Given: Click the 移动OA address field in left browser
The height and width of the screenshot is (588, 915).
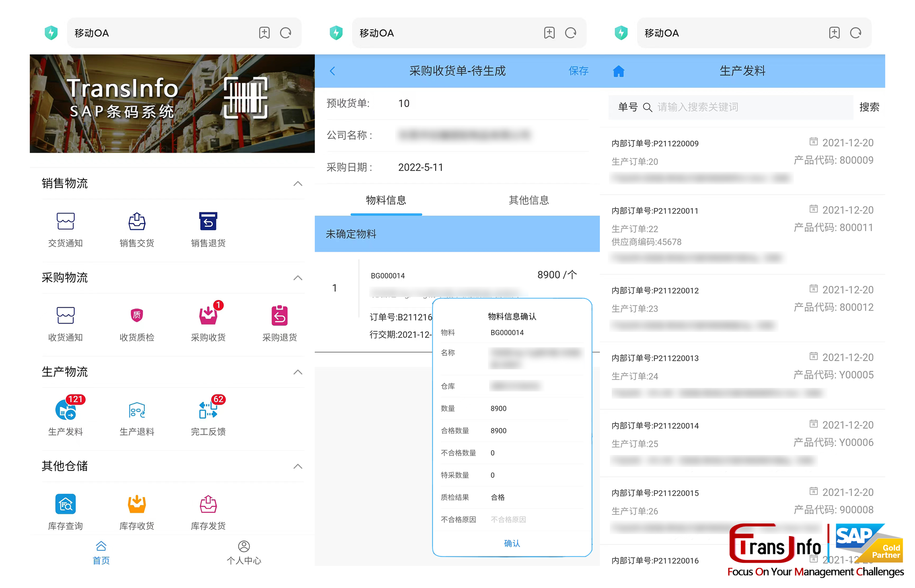Looking at the screenshot, I should (x=184, y=33).
